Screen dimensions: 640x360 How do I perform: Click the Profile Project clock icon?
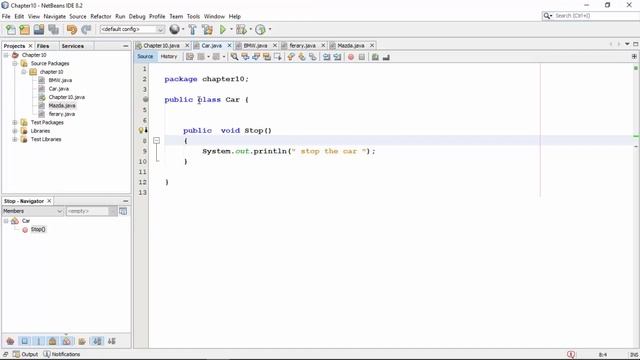click(260, 29)
